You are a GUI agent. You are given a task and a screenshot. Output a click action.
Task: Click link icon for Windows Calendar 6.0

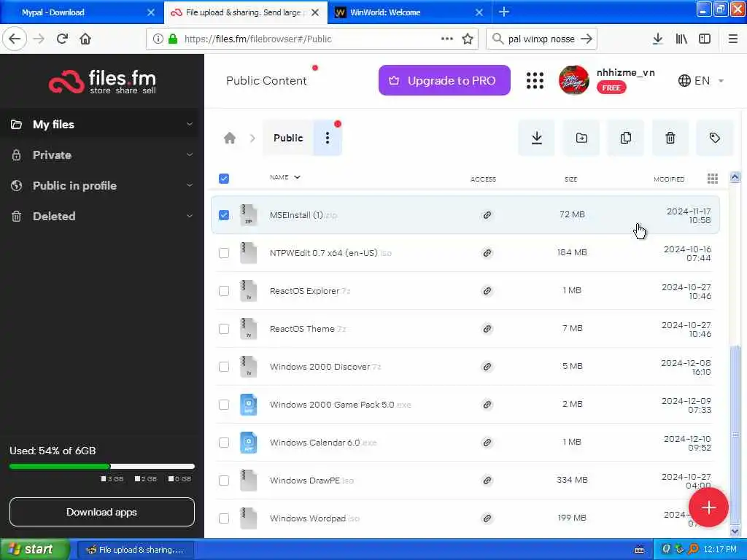coord(487,443)
